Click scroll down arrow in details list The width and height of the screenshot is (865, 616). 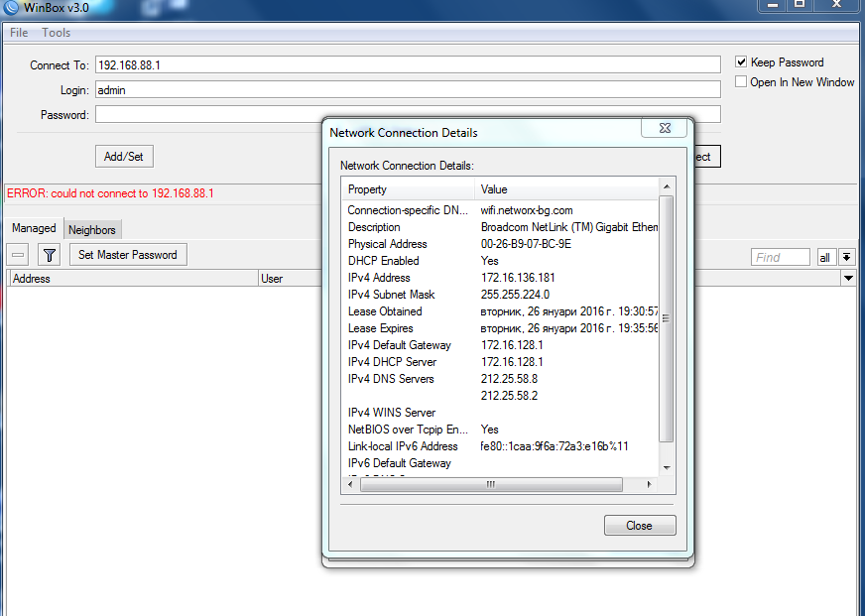[667, 467]
